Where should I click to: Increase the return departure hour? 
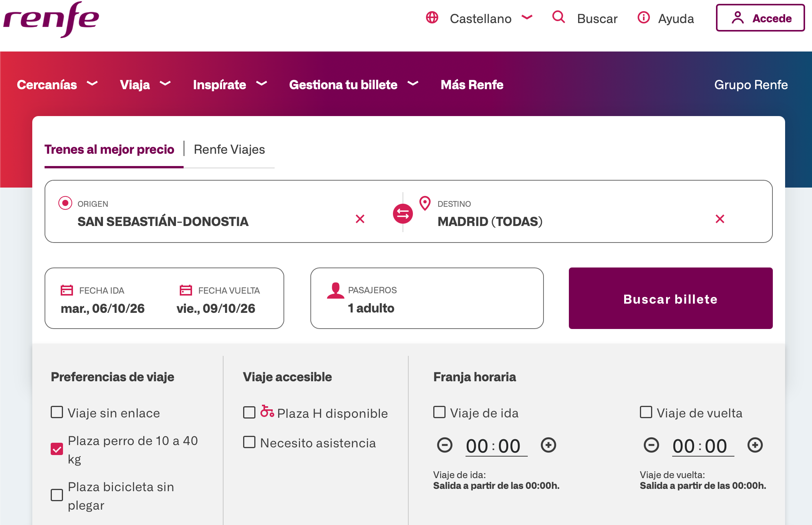coord(755,445)
